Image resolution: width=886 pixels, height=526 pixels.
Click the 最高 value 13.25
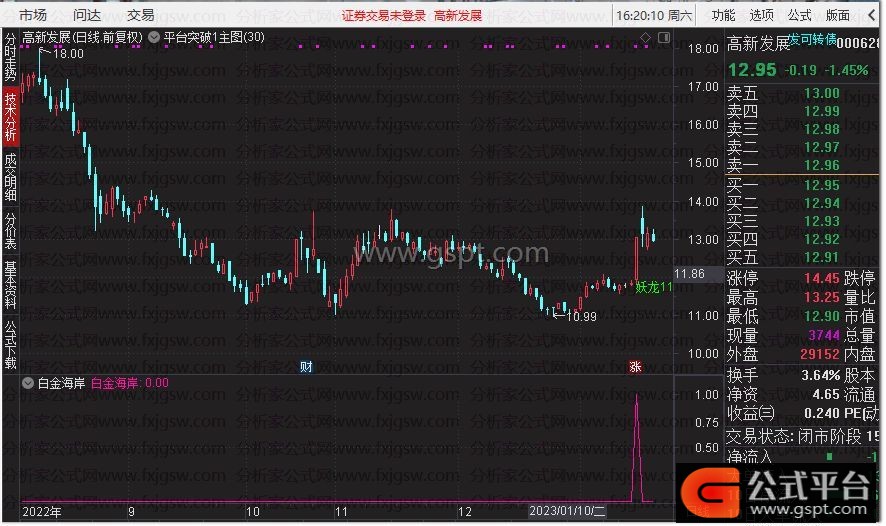(x=822, y=297)
